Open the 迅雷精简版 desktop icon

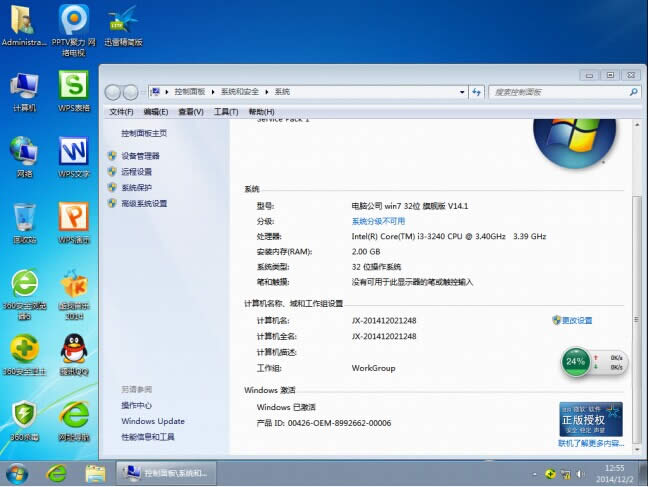pos(123,20)
